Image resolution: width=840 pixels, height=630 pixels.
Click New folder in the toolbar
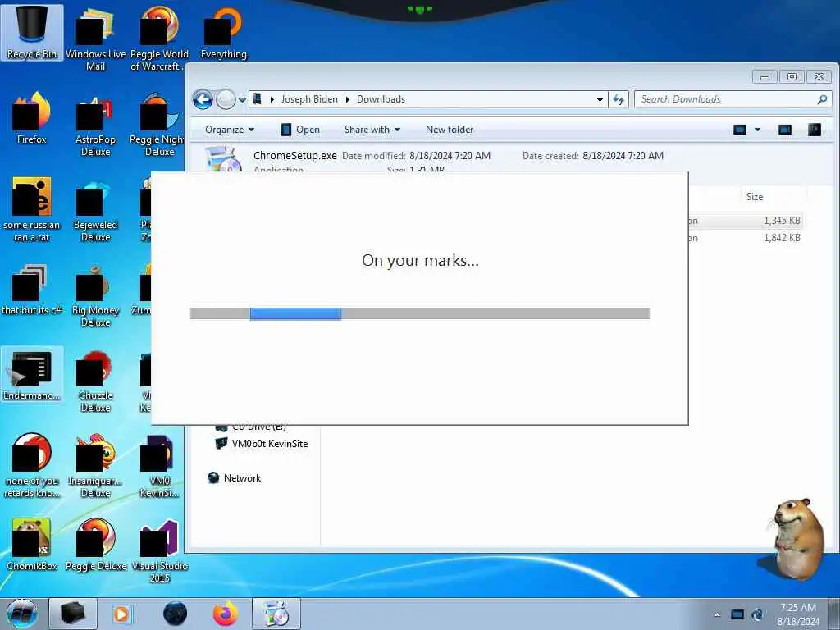coord(450,129)
